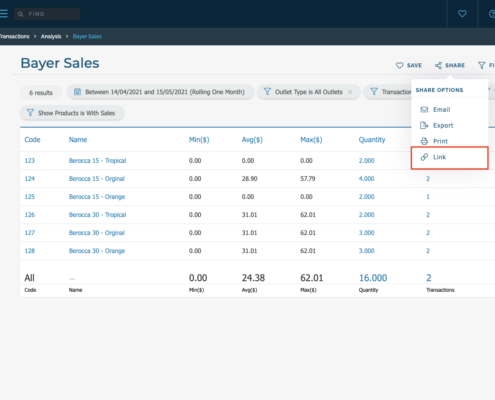Open Berocca 30 - Tropical product
The image size is (495, 400).
(x=97, y=215)
